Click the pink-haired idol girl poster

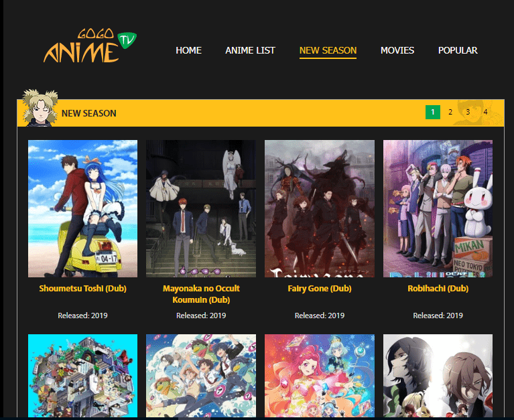click(x=320, y=376)
